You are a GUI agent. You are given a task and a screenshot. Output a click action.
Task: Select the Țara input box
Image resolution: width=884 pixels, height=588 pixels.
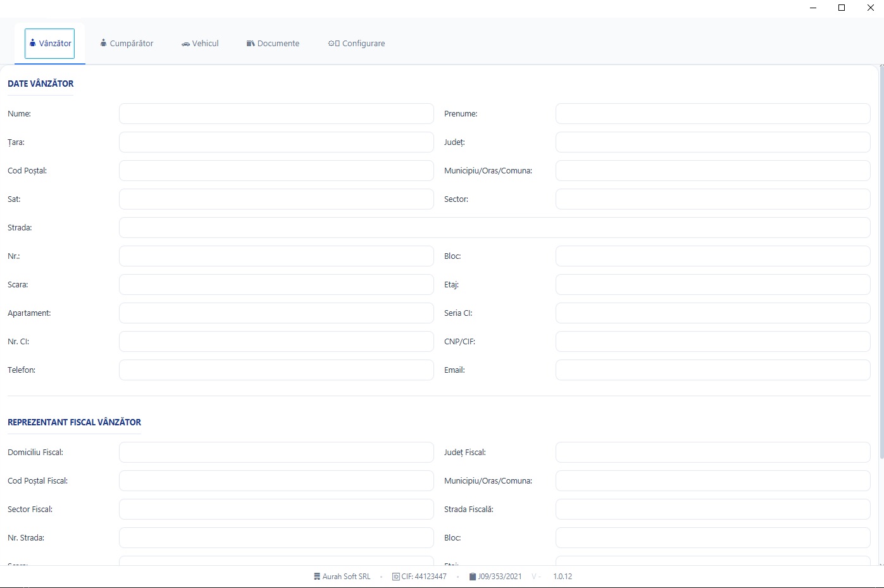pos(277,142)
